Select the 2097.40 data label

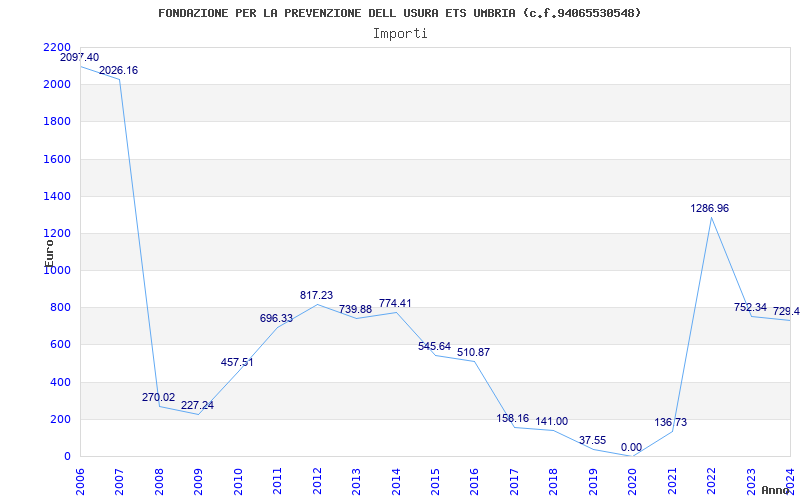click(x=80, y=58)
